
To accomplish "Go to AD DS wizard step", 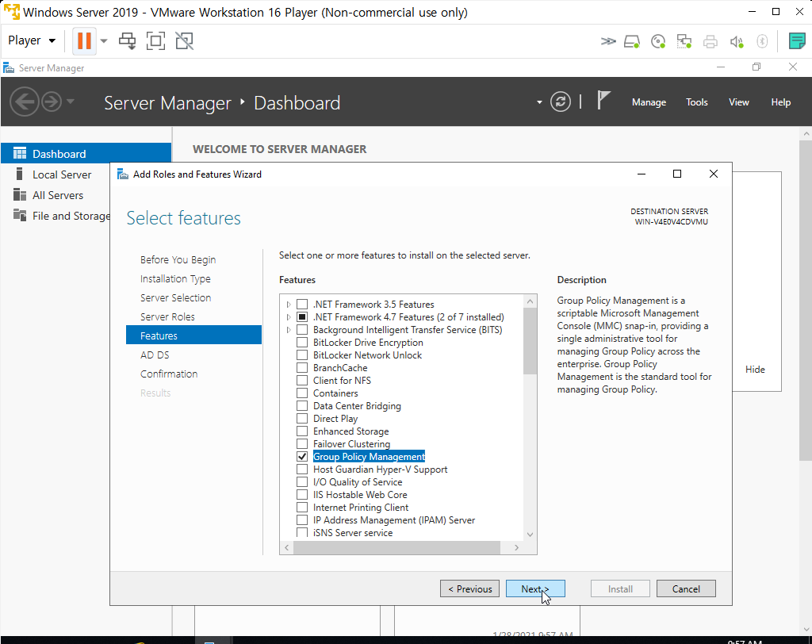I will [x=155, y=355].
